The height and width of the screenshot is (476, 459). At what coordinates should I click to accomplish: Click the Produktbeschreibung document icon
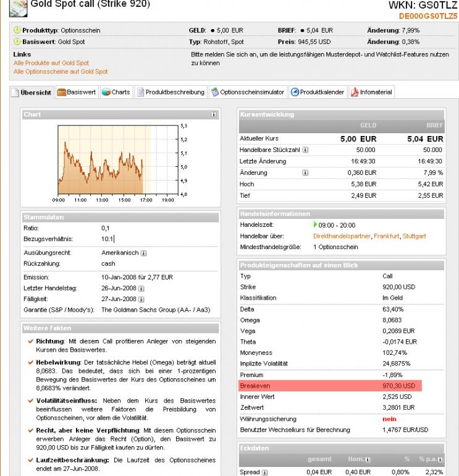coord(140,92)
